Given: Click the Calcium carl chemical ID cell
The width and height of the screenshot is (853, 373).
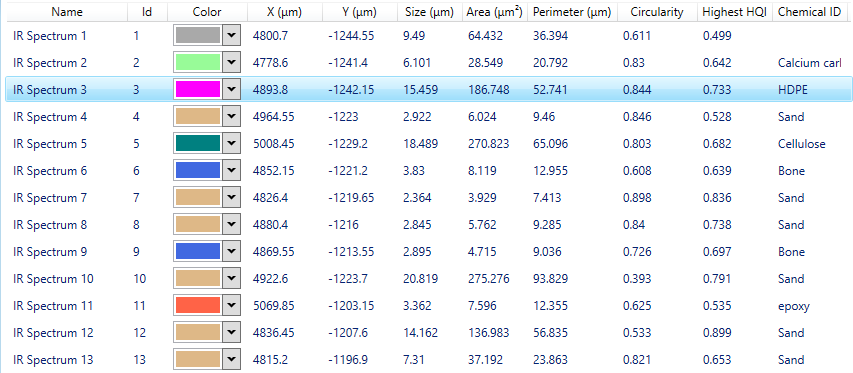Looking at the screenshot, I should (810, 63).
